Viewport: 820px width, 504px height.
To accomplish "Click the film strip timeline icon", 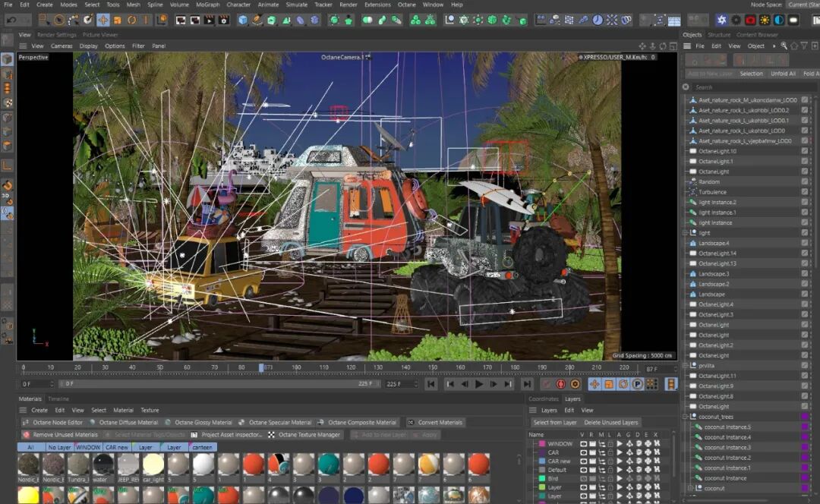I will point(671,384).
